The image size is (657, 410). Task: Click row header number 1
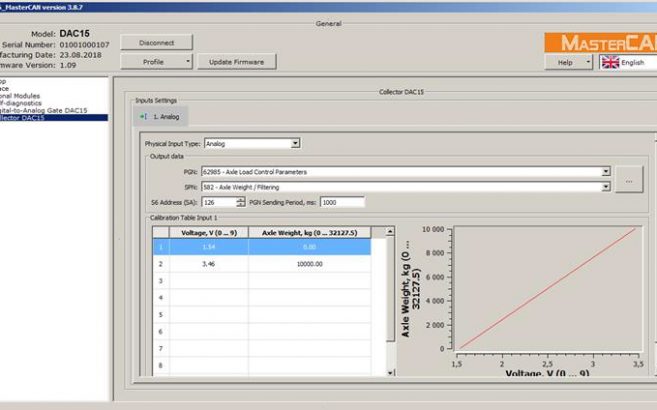click(160, 247)
